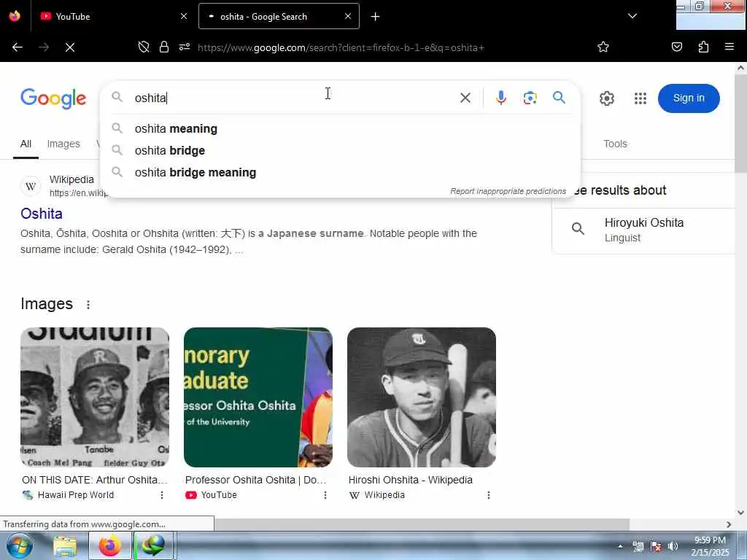Open Professor Oshita Oshita YouTube image
The width and height of the screenshot is (747, 560).
[258, 397]
